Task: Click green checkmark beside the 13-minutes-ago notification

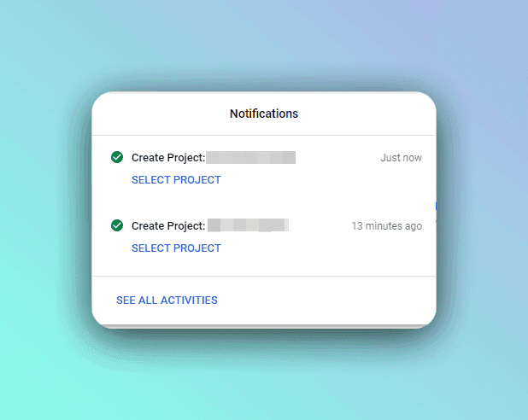Action: point(117,225)
